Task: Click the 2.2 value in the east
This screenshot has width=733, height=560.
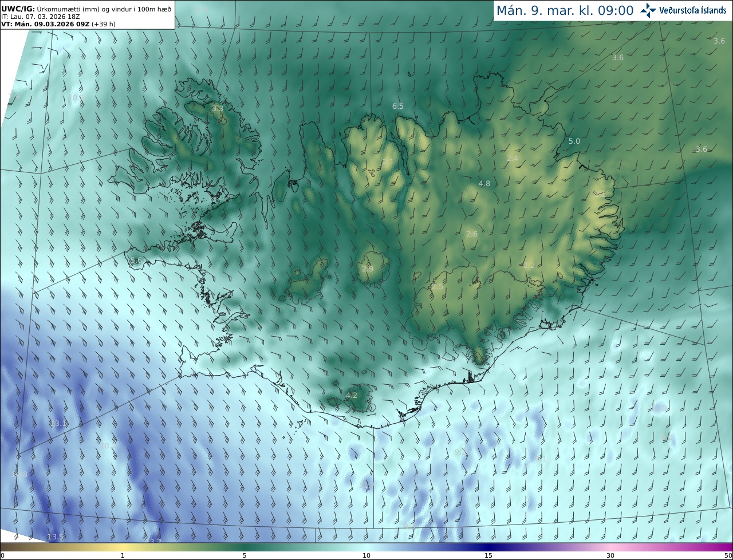Action: 529,265
